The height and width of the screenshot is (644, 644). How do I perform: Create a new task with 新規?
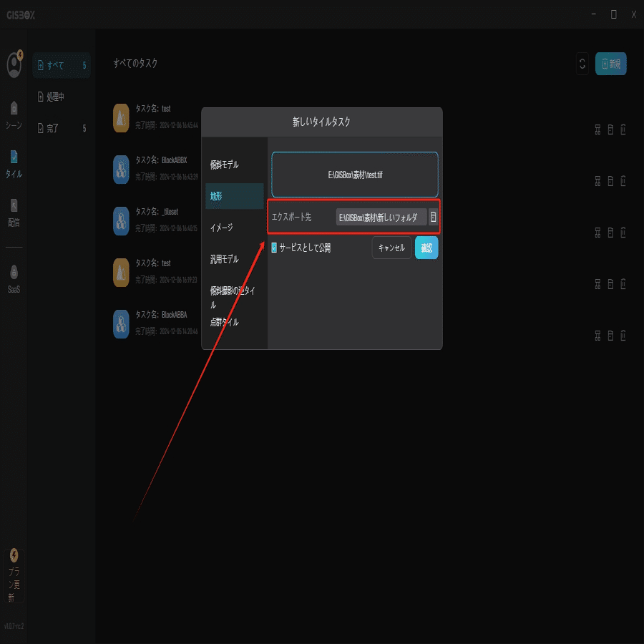(x=612, y=64)
